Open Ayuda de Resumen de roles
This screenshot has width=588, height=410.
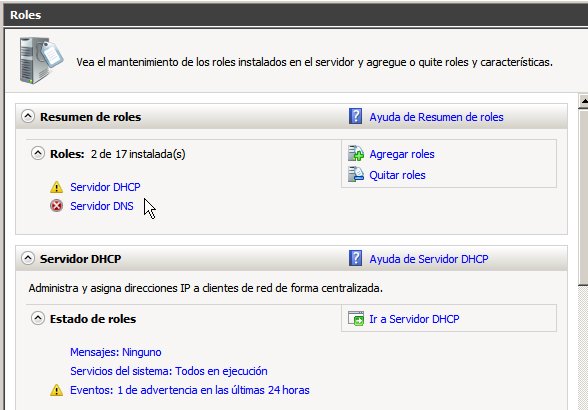(x=436, y=117)
